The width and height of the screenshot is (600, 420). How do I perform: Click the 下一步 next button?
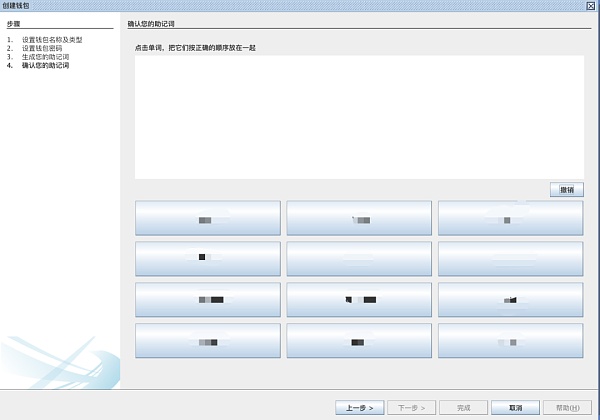coord(411,408)
